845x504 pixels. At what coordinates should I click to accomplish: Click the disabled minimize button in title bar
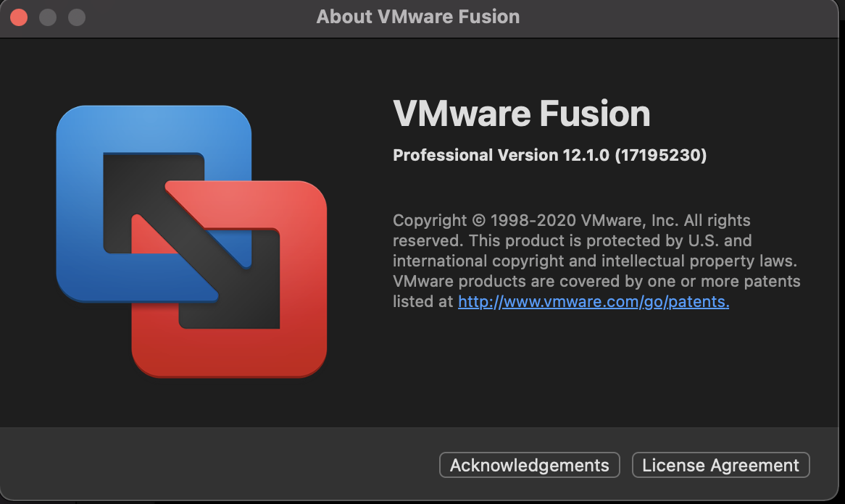(48, 17)
